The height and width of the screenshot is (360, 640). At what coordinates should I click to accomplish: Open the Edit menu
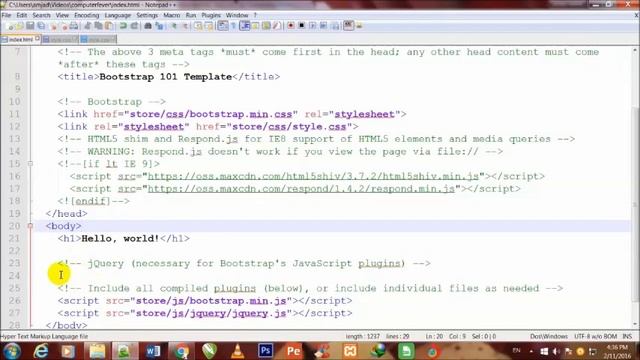tap(22, 15)
